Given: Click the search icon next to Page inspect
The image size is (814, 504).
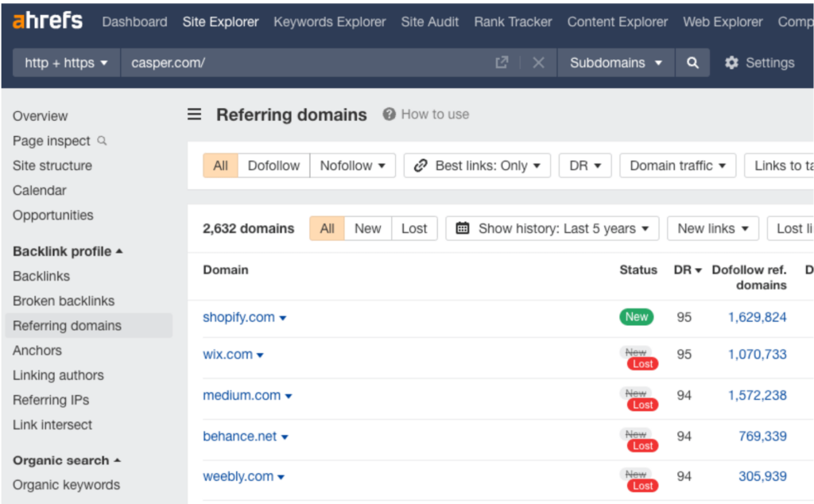Looking at the screenshot, I should click(102, 141).
